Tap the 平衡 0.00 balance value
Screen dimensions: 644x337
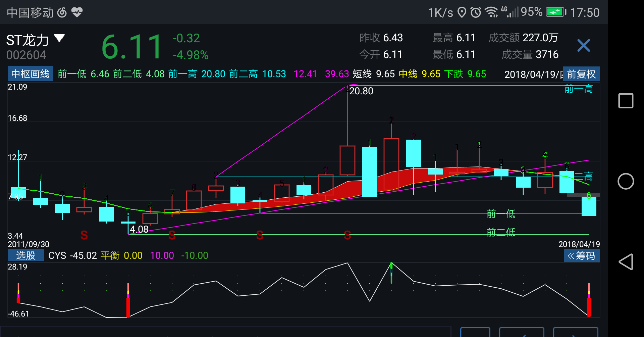[x=121, y=255]
